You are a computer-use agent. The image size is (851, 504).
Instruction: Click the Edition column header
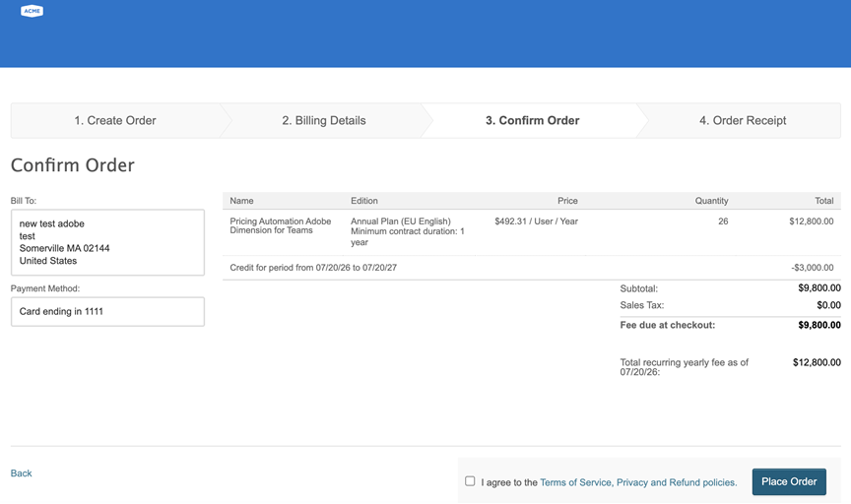point(364,201)
